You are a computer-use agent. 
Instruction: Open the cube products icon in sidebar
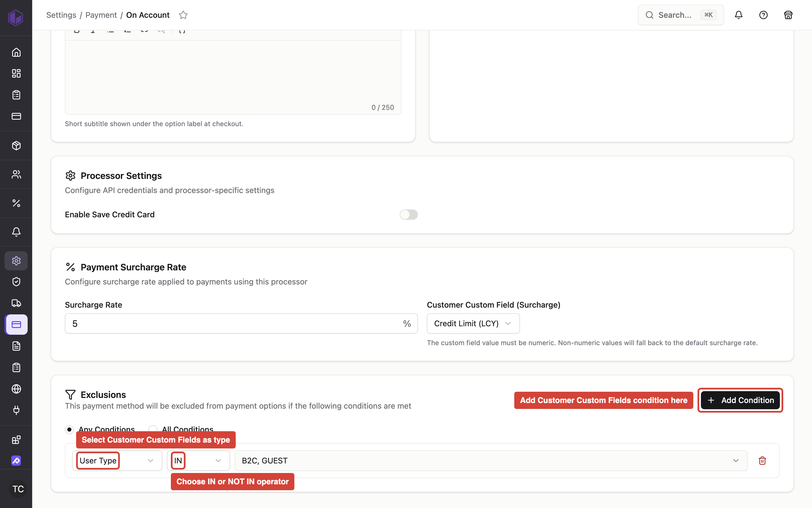pos(16,145)
